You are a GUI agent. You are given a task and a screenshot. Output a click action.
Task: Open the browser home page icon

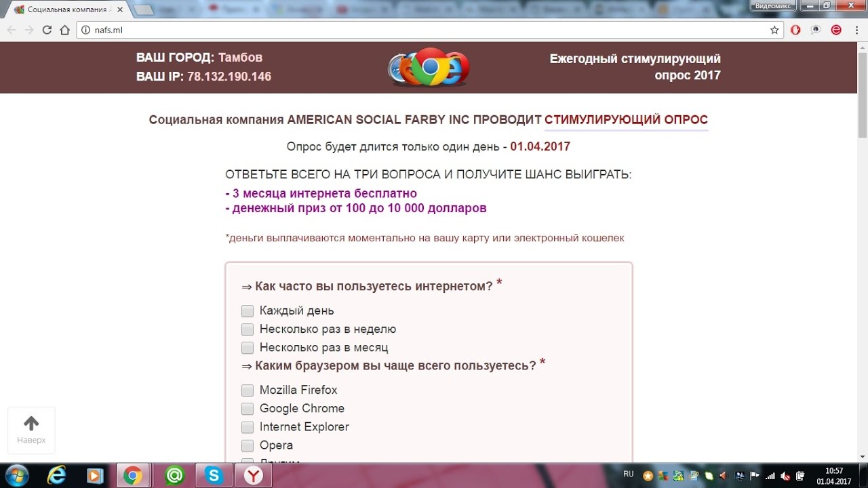click(x=64, y=30)
